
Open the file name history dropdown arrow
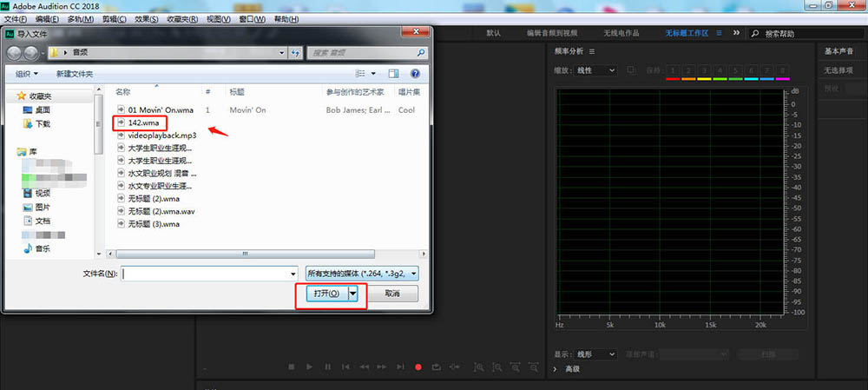(x=293, y=274)
